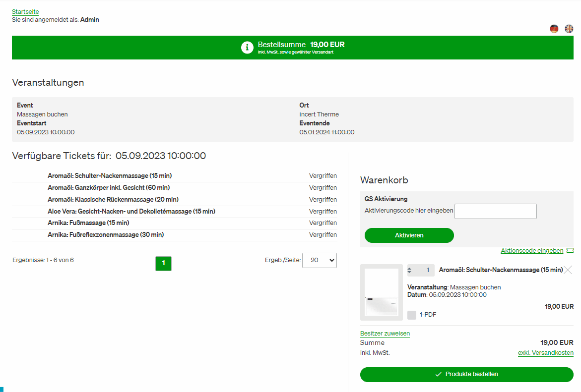Click Eventende date 05.01.2024 11:00:00
Viewport: 581px width, 392px height.
point(327,132)
